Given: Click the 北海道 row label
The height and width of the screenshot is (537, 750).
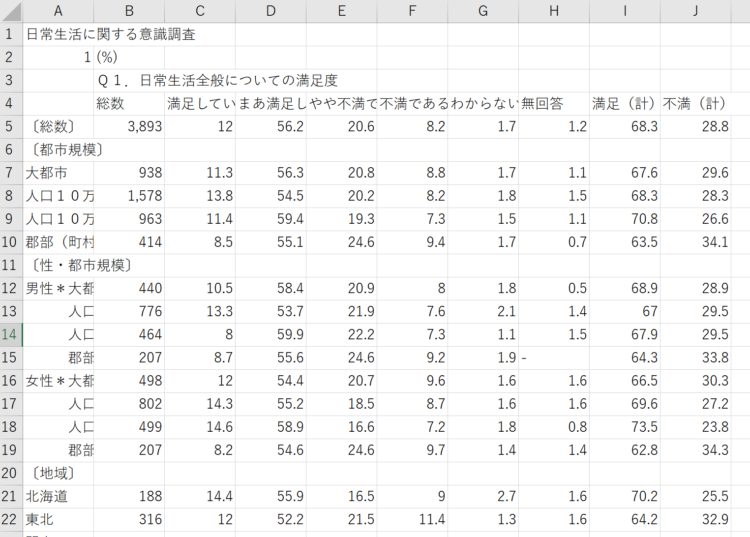Looking at the screenshot, I should pyautogui.click(x=46, y=496).
